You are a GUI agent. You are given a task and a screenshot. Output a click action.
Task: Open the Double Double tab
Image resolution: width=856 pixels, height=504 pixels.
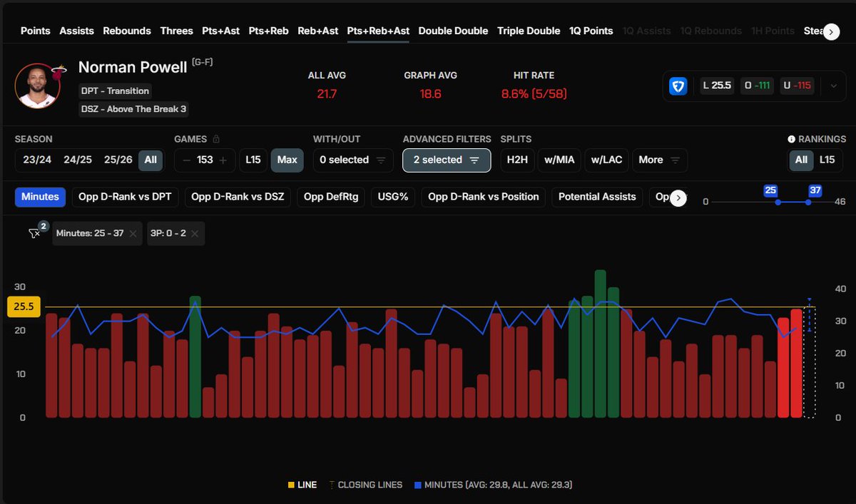coord(453,31)
